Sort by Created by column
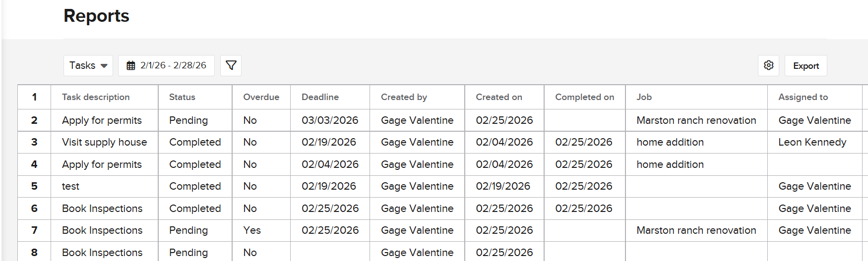 pyautogui.click(x=404, y=97)
